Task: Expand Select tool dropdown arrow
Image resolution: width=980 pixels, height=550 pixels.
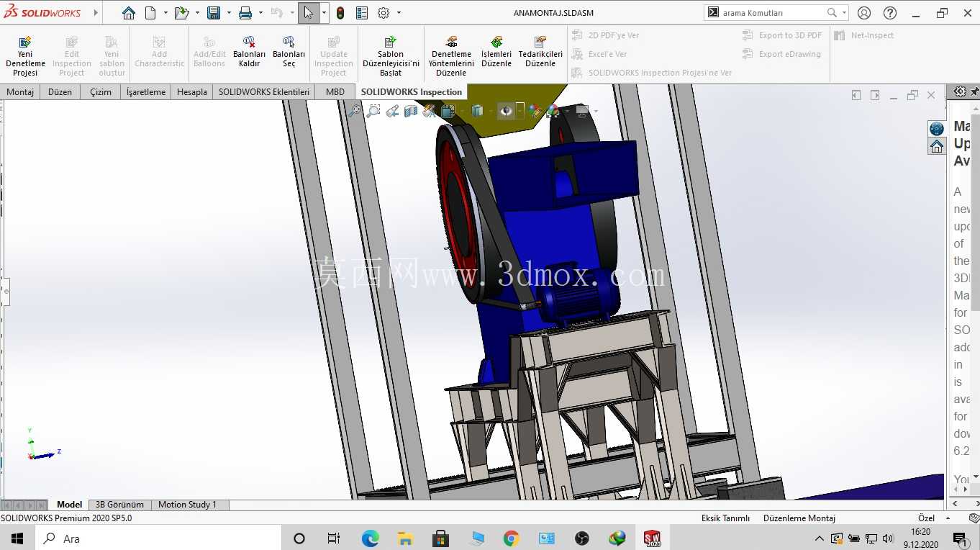Action: click(324, 13)
